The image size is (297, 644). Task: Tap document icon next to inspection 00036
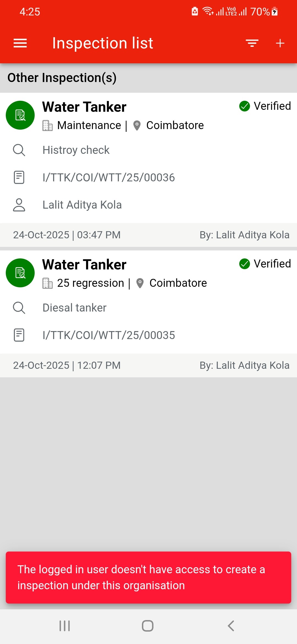[x=19, y=177]
